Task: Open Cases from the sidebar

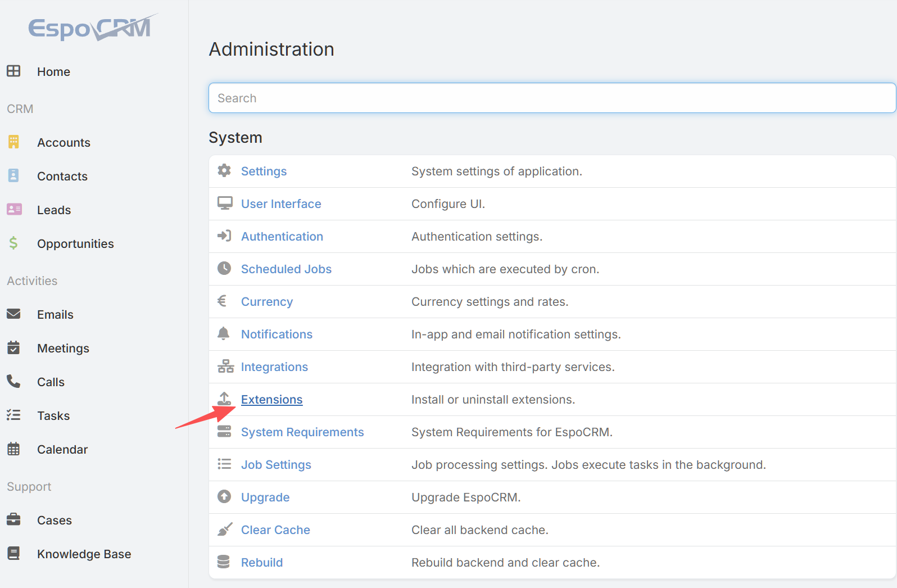Action: tap(55, 520)
